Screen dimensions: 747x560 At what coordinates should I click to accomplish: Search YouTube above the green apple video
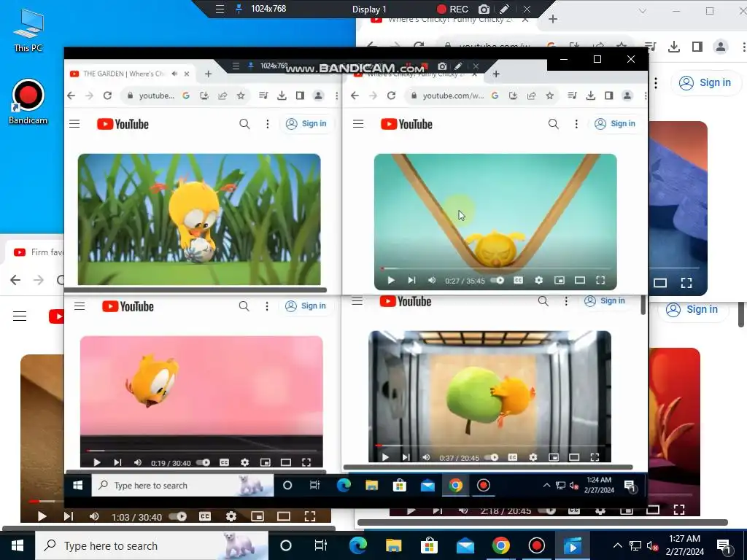(543, 301)
